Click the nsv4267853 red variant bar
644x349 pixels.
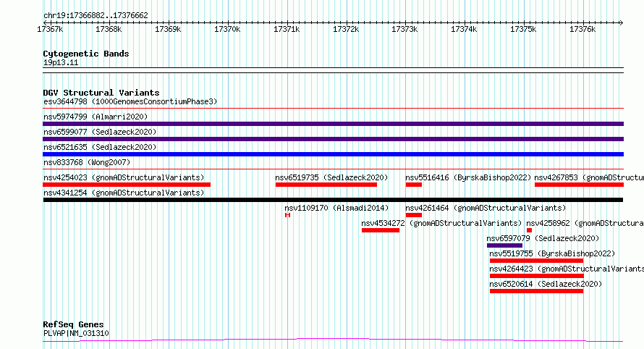[579, 185]
